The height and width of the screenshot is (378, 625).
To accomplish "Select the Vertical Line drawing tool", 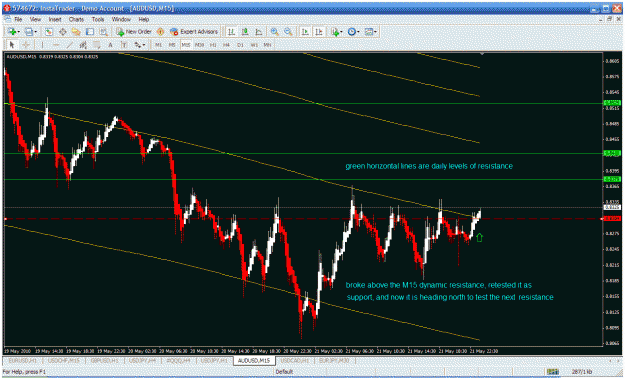I will [x=42, y=45].
